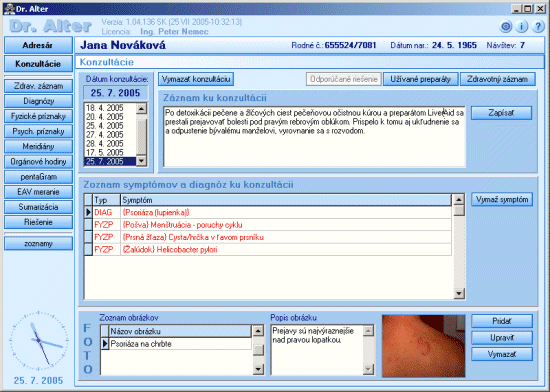This screenshot has height=392, width=550.
Task: Click the Symptóm column header
Action: [286, 200]
